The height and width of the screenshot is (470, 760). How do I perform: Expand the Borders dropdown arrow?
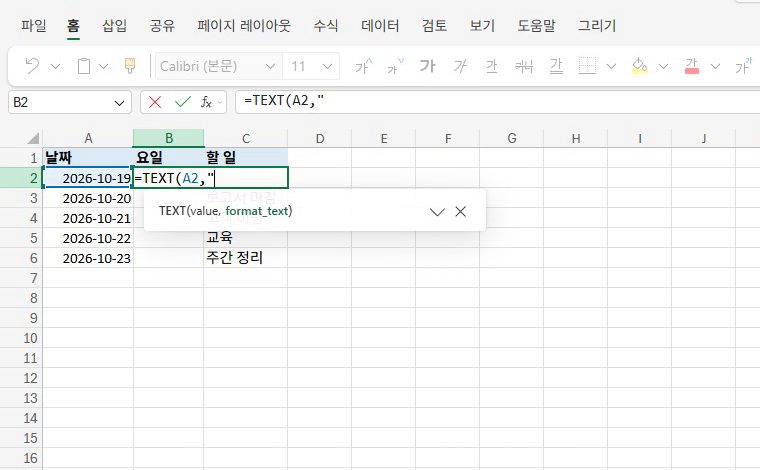pyautogui.click(x=611, y=66)
